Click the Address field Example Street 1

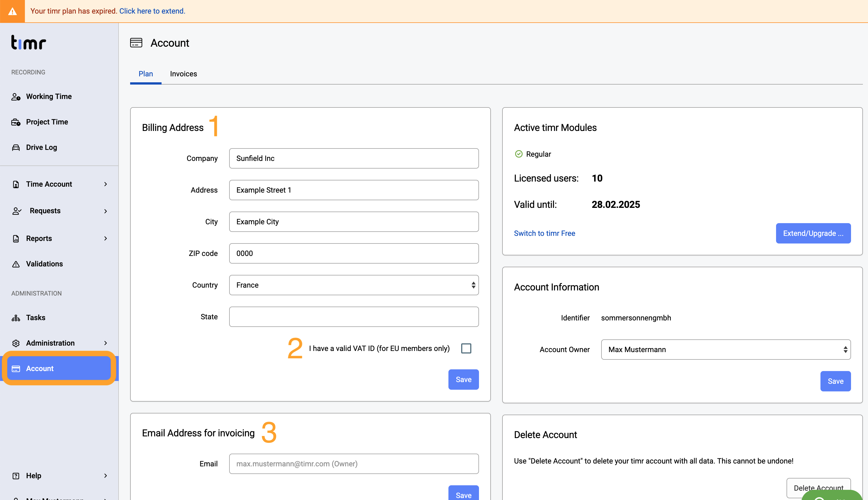pyautogui.click(x=354, y=190)
